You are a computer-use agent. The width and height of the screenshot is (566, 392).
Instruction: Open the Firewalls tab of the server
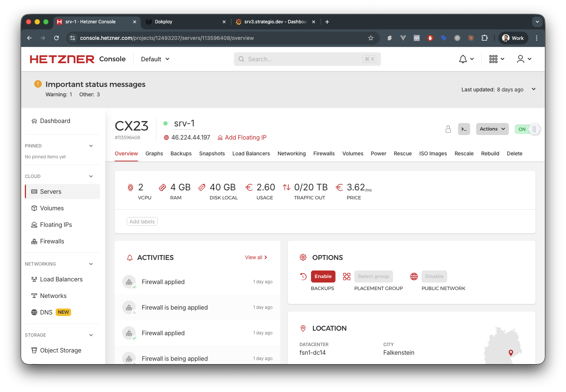324,153
